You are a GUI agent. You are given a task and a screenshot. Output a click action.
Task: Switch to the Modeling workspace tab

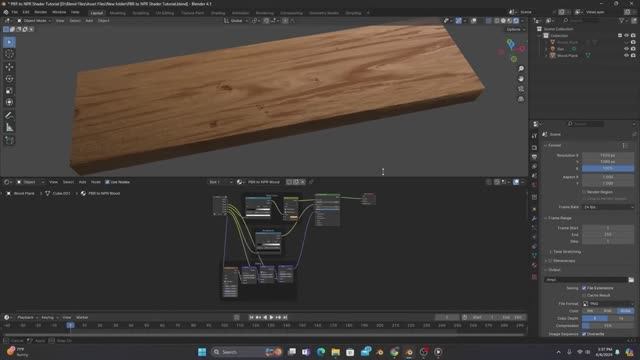[118, 13]
